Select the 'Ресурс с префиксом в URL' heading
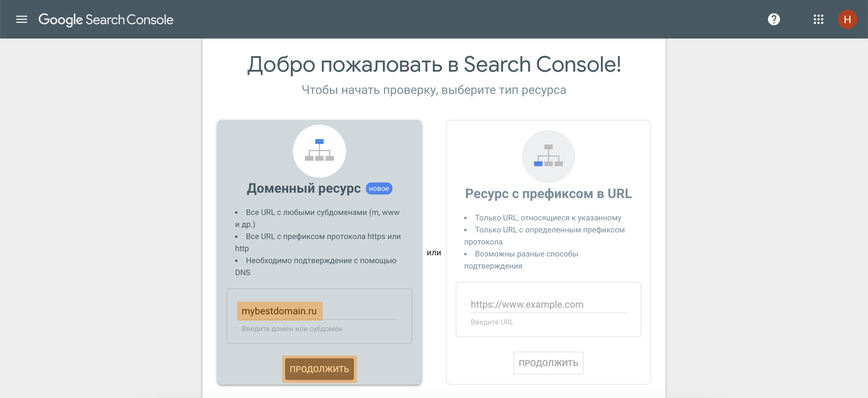868x398 pixels. click(x=549, y=194)
